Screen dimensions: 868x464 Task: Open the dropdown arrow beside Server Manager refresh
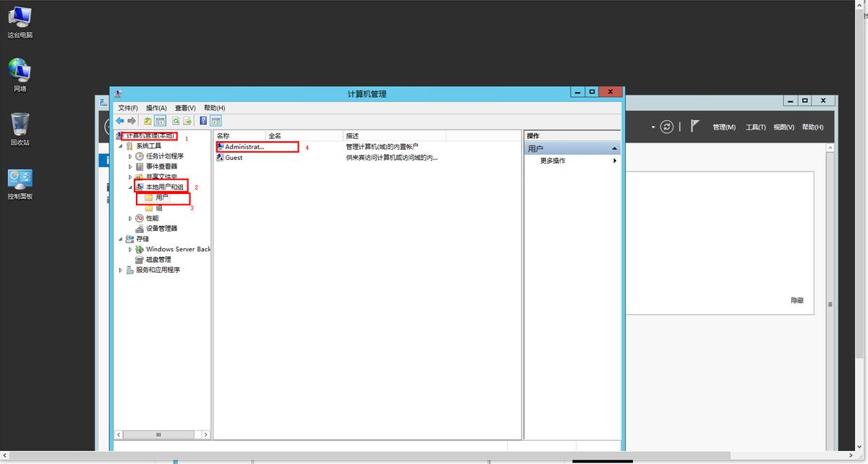coord(653,127)
